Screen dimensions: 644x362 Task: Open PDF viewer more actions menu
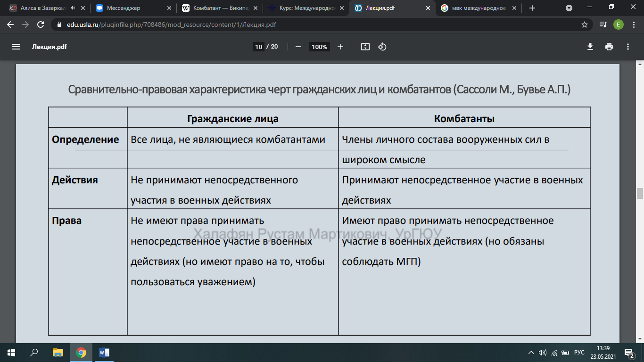tap(628, 47)
